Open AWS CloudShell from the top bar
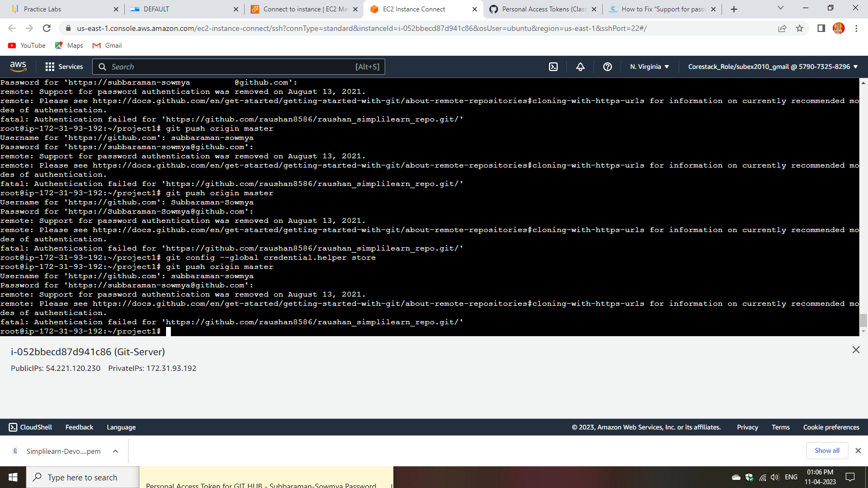 (553, 67)
